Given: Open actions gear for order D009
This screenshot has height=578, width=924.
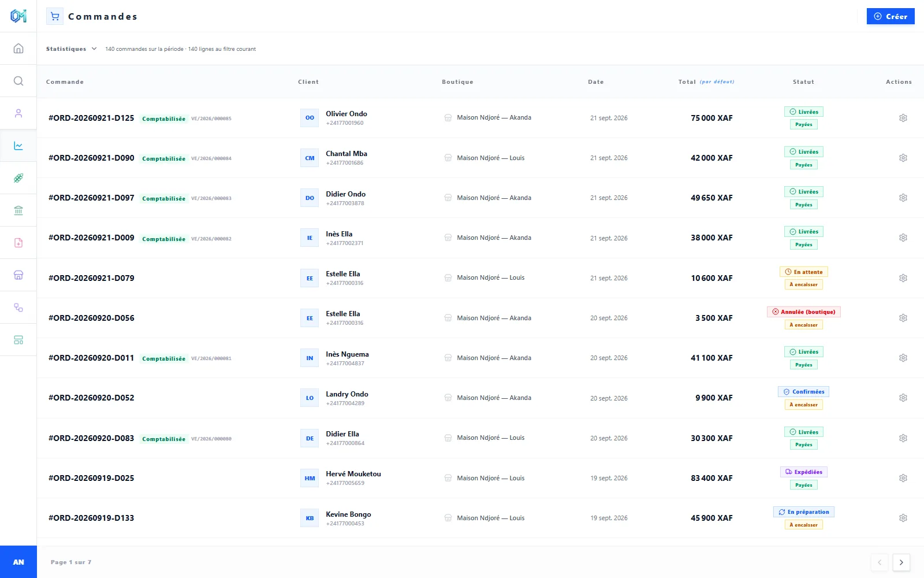Looking at the screenshot, I should pos(903,238).
